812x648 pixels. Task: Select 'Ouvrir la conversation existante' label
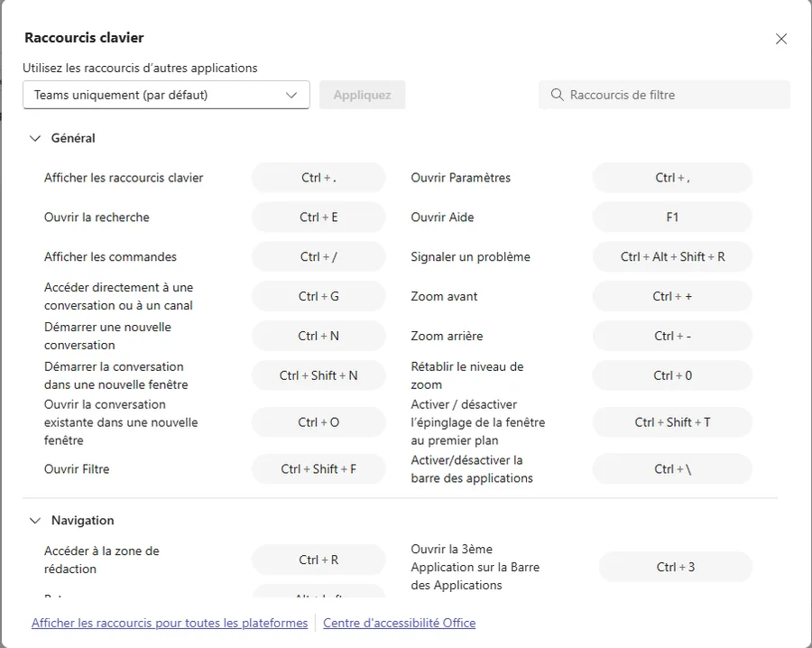click(x=121, y=422)
